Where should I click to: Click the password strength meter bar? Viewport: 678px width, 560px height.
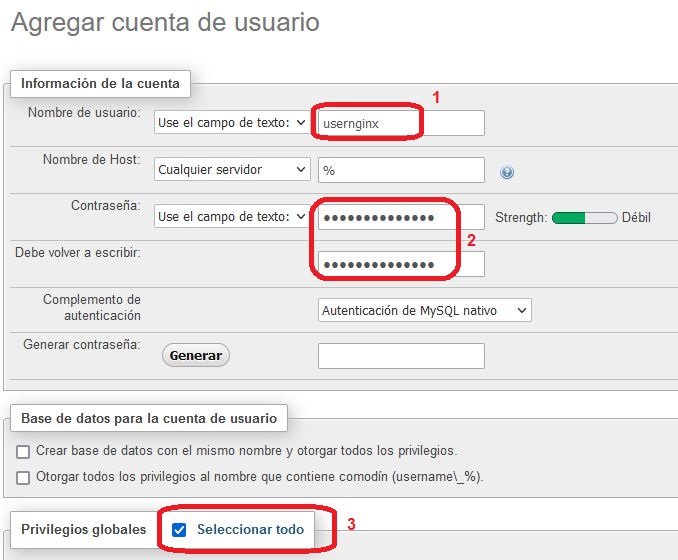[x=584, y=217]
